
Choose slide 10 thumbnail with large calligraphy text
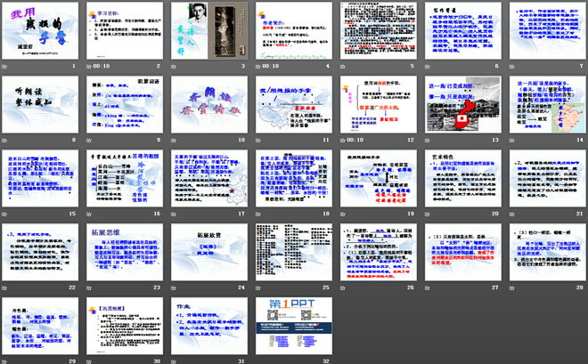click(208, 104)
